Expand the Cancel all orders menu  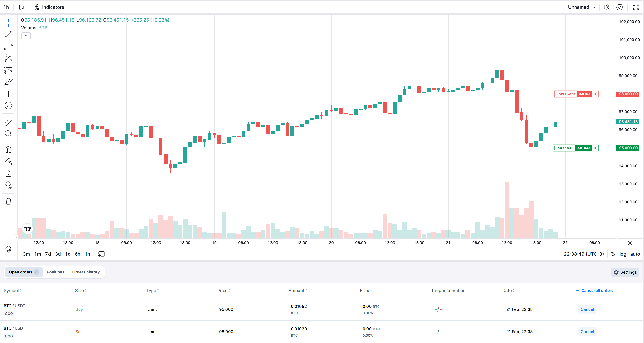click(x=595, y=291)
